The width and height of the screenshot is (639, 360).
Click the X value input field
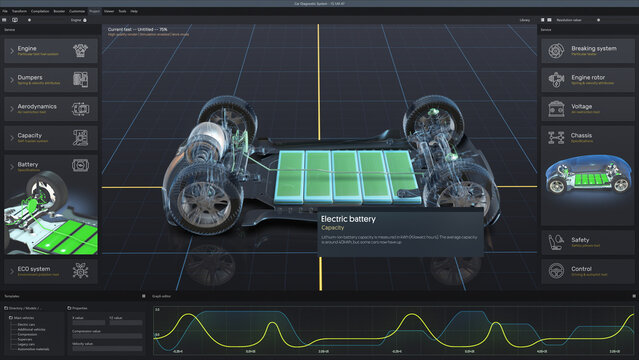click(x=88, y=322)
